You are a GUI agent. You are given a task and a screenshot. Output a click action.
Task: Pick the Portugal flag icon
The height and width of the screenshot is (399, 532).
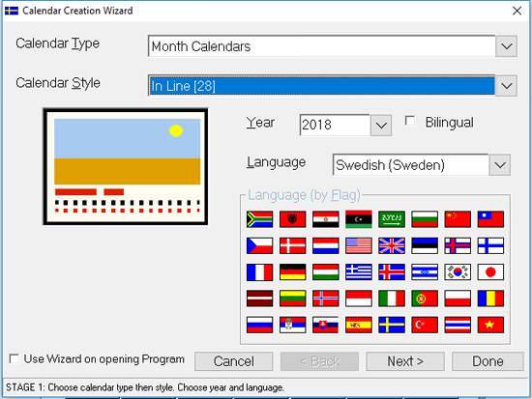click(425, 299)
